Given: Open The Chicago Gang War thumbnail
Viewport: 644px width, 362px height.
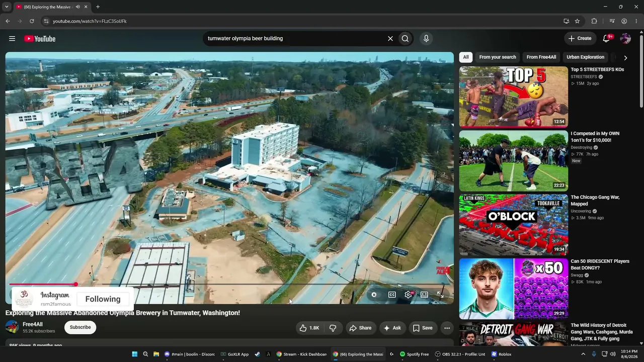Looking at the screenshot, I should tap(513, 225).
